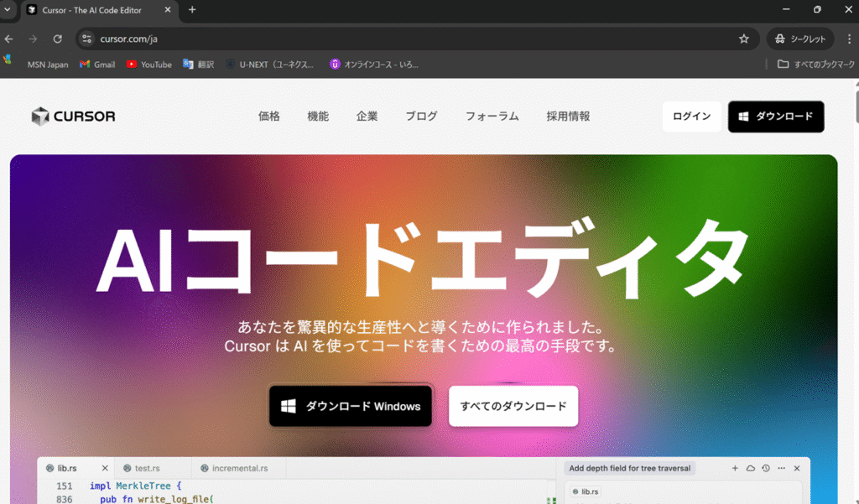859x504 pixels.
Task: Click the browser back arrow
Action: (x=8, y=39)
